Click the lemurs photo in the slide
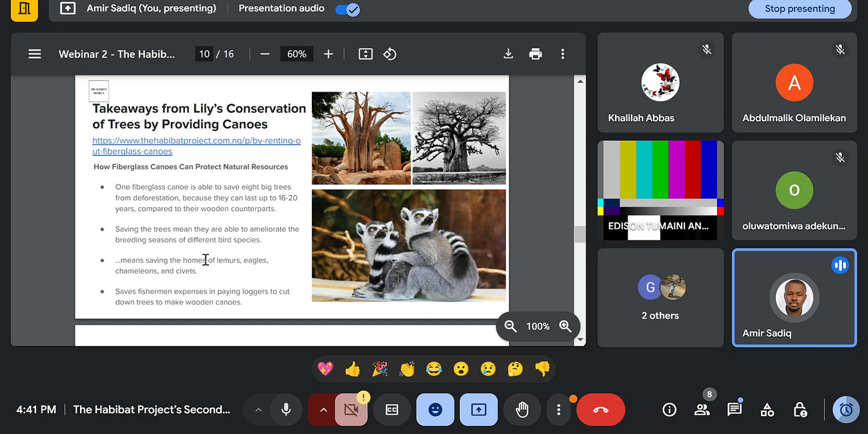 tap(409, 245)
